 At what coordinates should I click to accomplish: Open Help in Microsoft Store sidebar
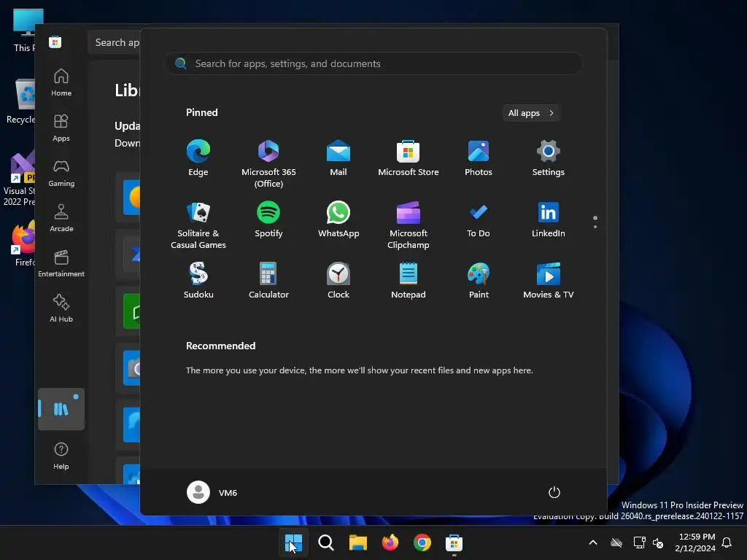(61, 456)
